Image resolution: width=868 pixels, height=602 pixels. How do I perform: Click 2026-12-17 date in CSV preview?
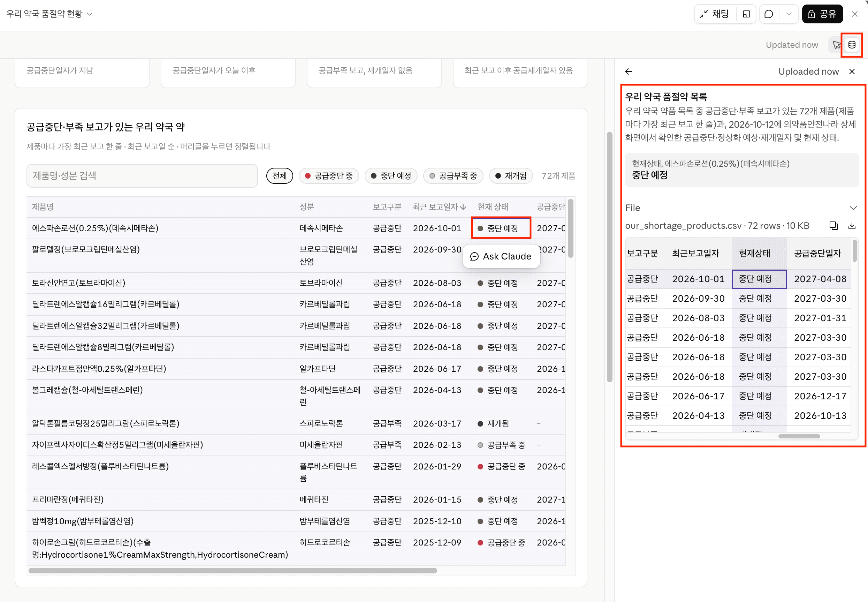pos(820,396)
